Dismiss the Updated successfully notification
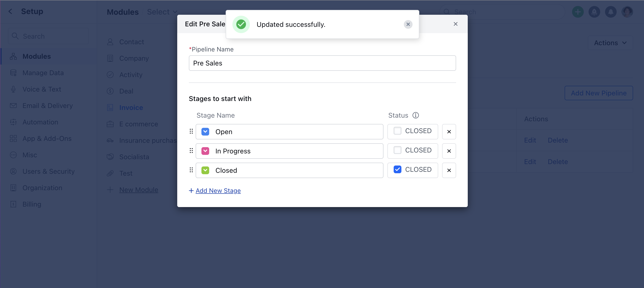644x288 pixels. pos(408,24)
